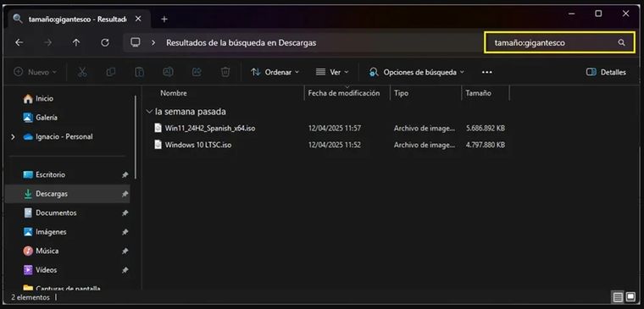Viewport: 644px width, 309px height.
Task: Open a new tab with plus button
Action: point(164,19)
